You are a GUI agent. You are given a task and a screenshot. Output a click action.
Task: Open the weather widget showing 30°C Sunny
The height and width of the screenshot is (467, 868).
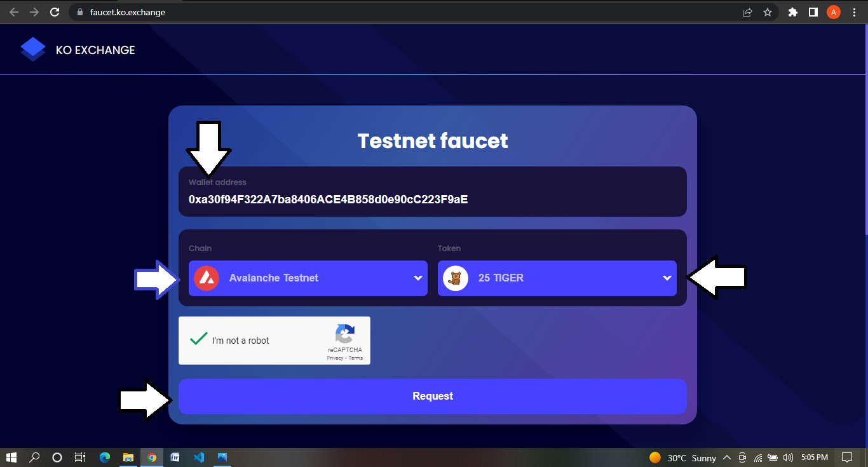(683, 457)
